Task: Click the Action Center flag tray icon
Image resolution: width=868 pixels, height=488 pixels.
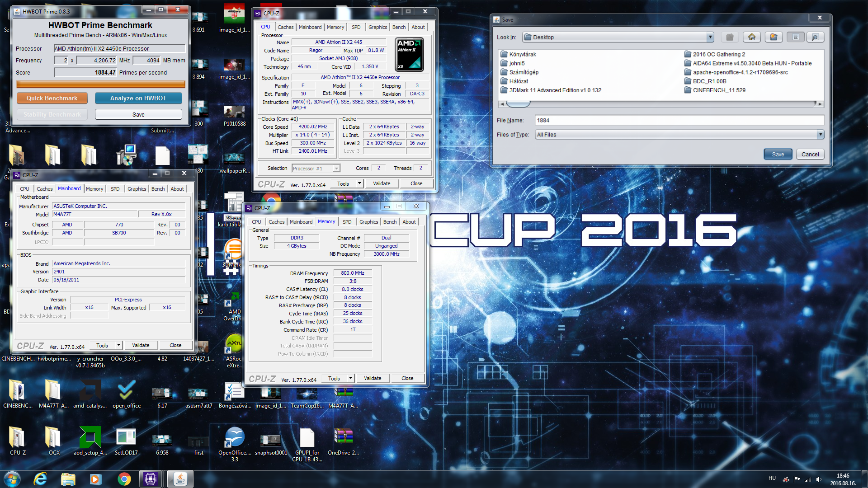Action: (797, 479)
